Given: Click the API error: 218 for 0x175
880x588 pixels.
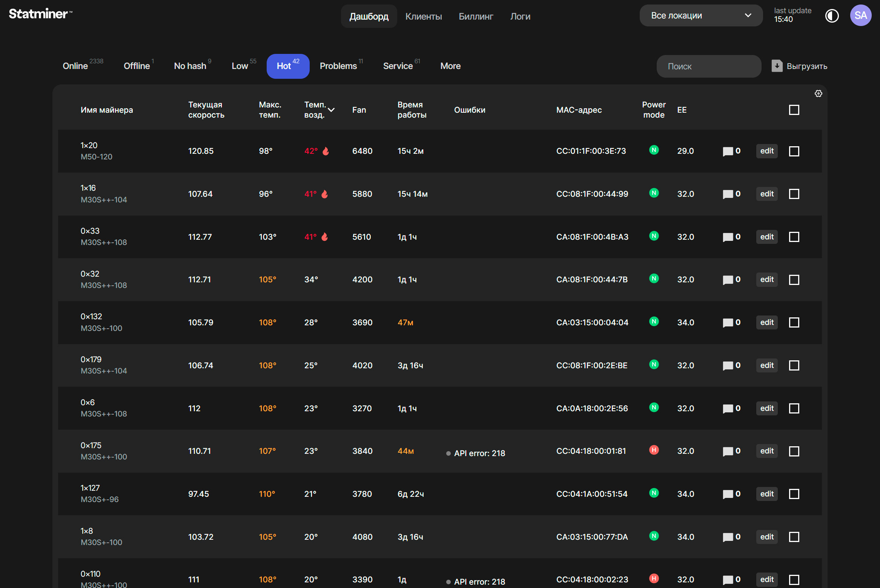Looking at the screenshot, I should tap(479, 453).
